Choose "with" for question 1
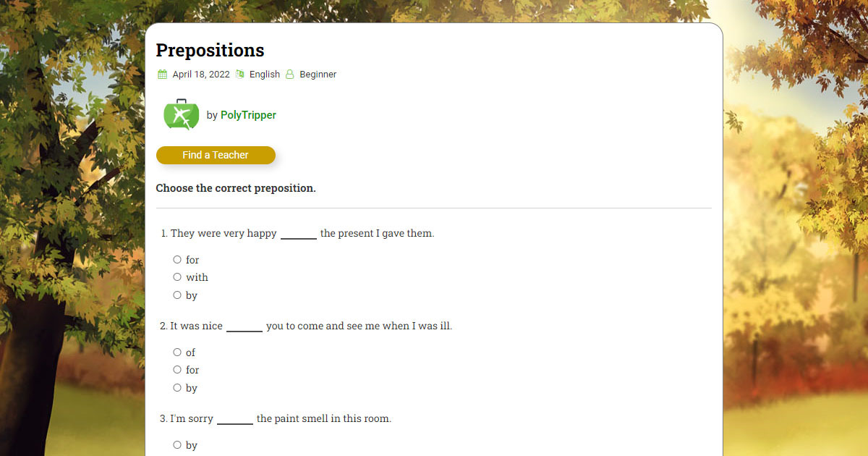The height and width of the screenshot is (456, 868). click(177, 276)
